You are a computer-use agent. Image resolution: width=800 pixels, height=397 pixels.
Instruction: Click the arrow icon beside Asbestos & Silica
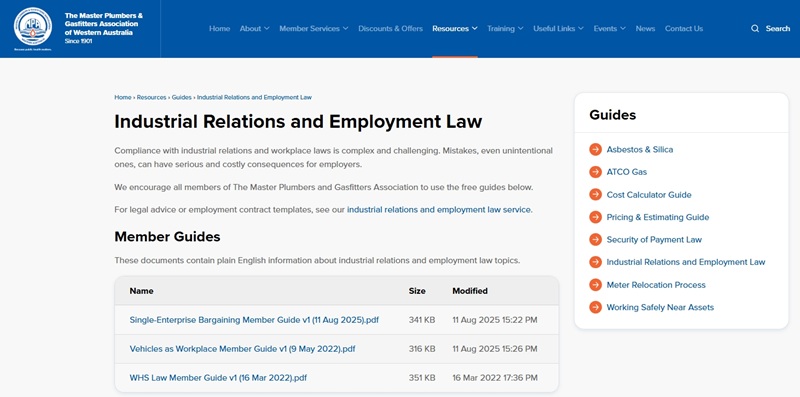[x=595, y=150]
